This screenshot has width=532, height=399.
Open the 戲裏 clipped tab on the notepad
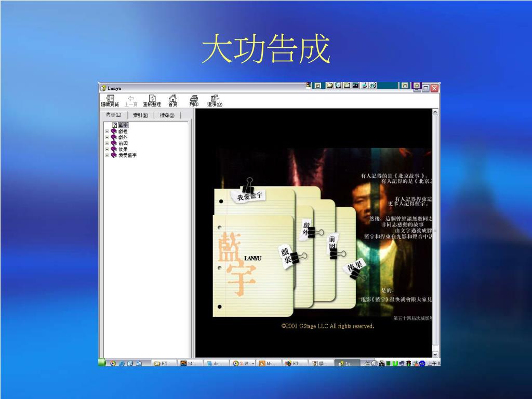(287, 257)
